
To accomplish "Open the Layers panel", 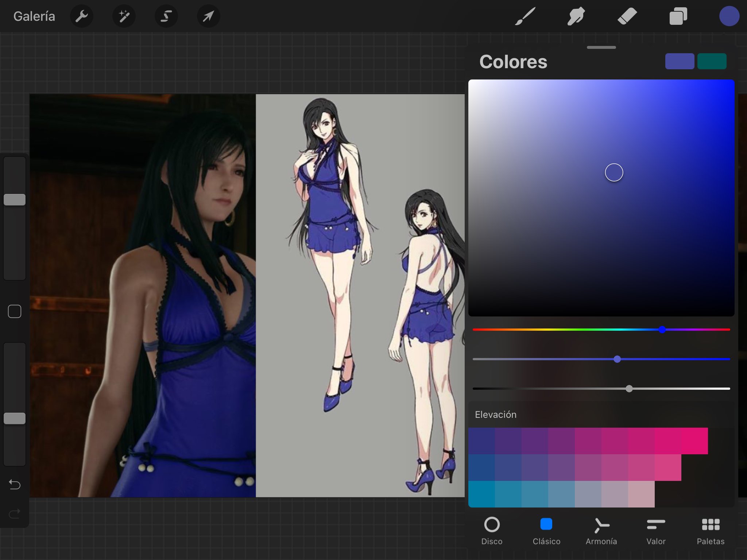I will (x=678, y=16).
